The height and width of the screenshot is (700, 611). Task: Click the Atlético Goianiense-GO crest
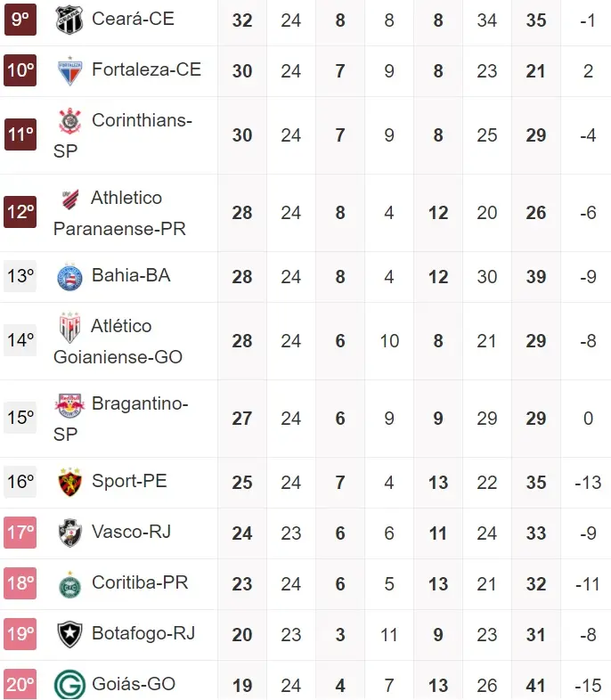click(x=69, y=327)
